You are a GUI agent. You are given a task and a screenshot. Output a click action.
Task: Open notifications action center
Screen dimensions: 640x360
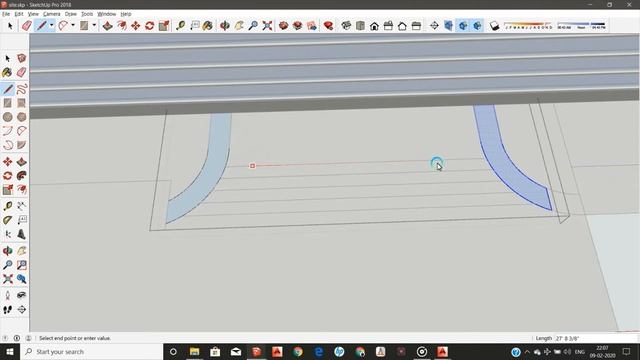coord(626,352)
